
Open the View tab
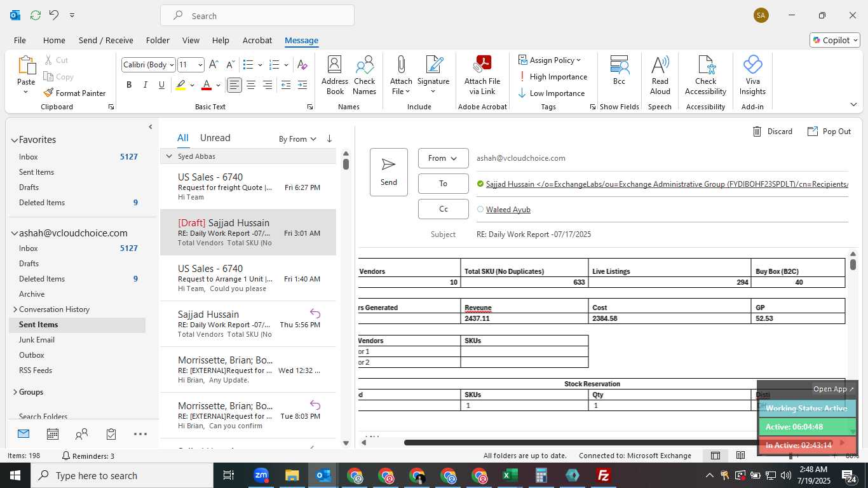(x=191, y=40)
